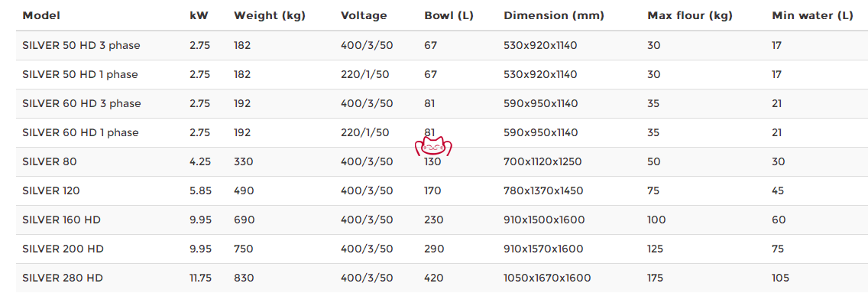The image size is (868, 293).
Task: Click the 11.75 kW value cell
Action: click(x=200, y=278)
